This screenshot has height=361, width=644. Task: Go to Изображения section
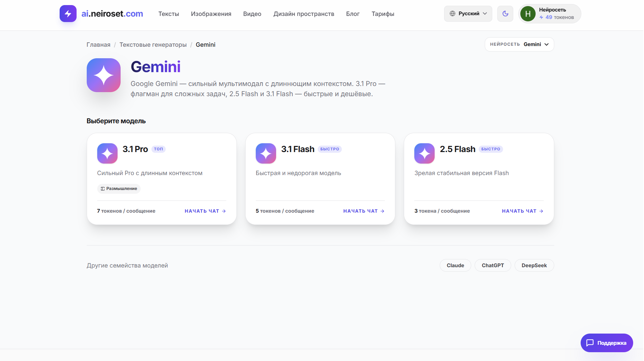click(211, 14)
